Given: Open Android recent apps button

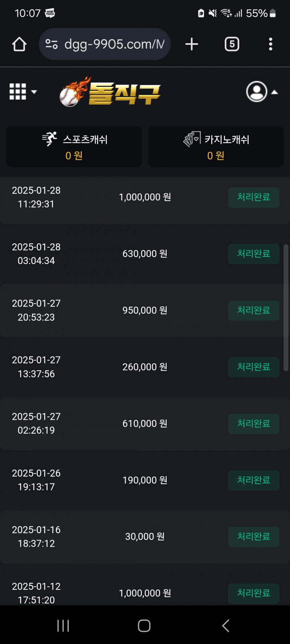Looking at the screenshot, I should [x=63, y=626].
